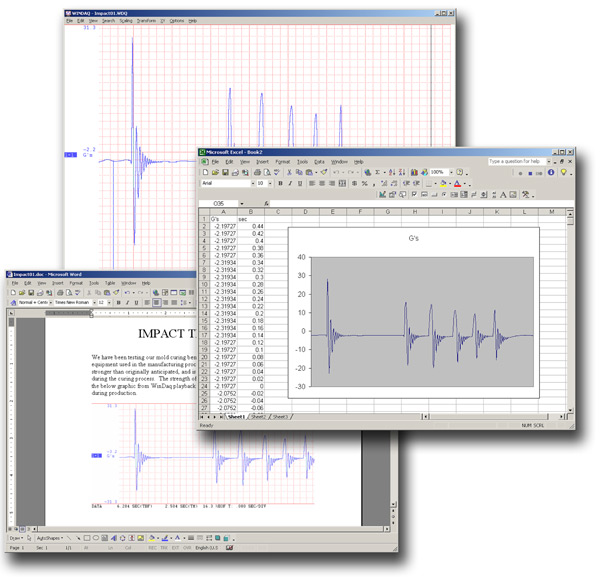Open the AutoShapes dropdown in Word
Viewport: 600px width, 581px height.
[50, 538]
